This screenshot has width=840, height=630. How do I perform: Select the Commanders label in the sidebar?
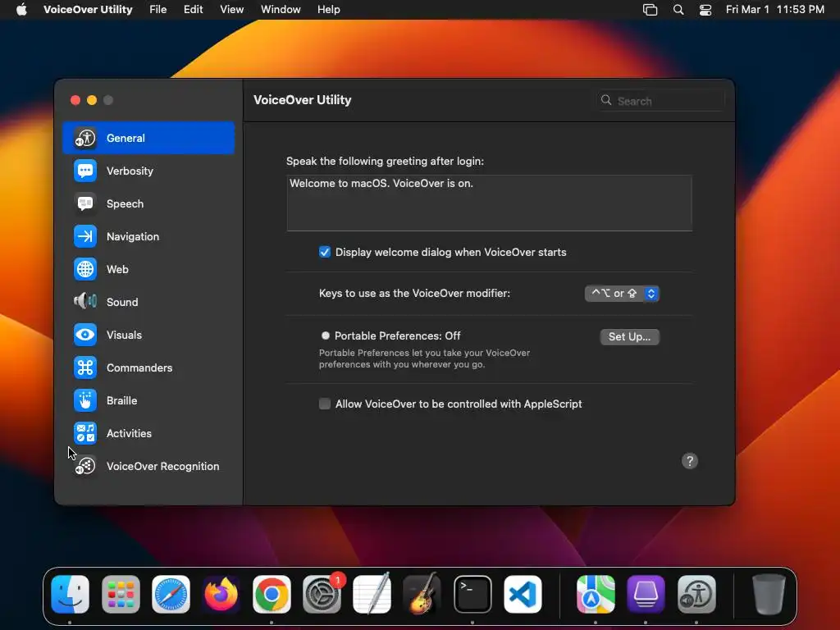pyautogui.click(x=139, y=367)
